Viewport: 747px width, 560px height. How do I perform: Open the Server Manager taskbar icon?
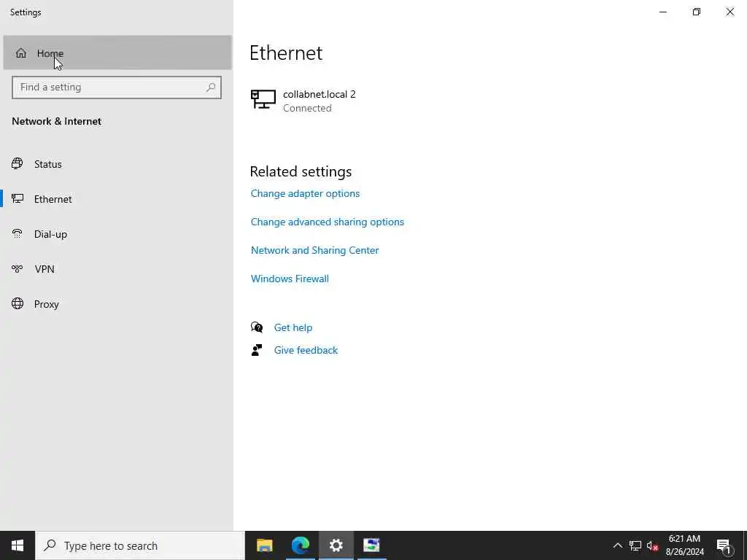[x=371, y=545]
